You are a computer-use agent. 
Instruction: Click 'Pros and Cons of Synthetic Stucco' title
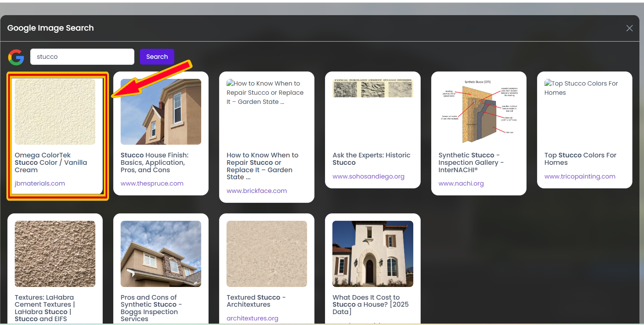point(151,308)
